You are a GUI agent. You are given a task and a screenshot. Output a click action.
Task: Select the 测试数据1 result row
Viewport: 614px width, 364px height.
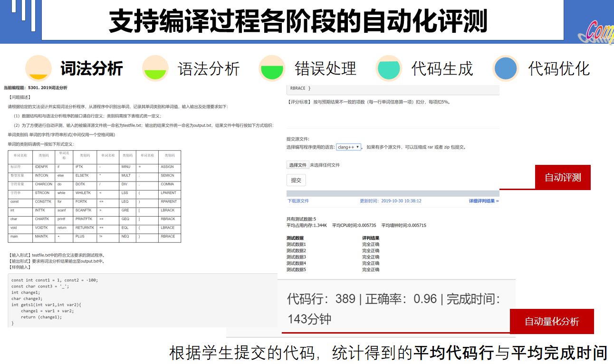pos(296,244)
